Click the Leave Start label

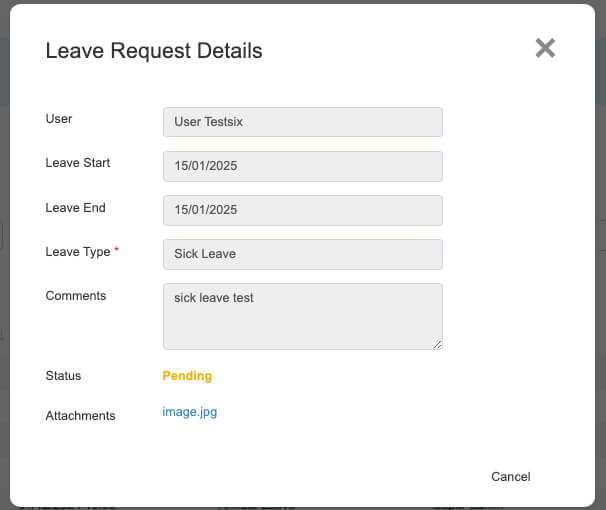click(78, 163)
